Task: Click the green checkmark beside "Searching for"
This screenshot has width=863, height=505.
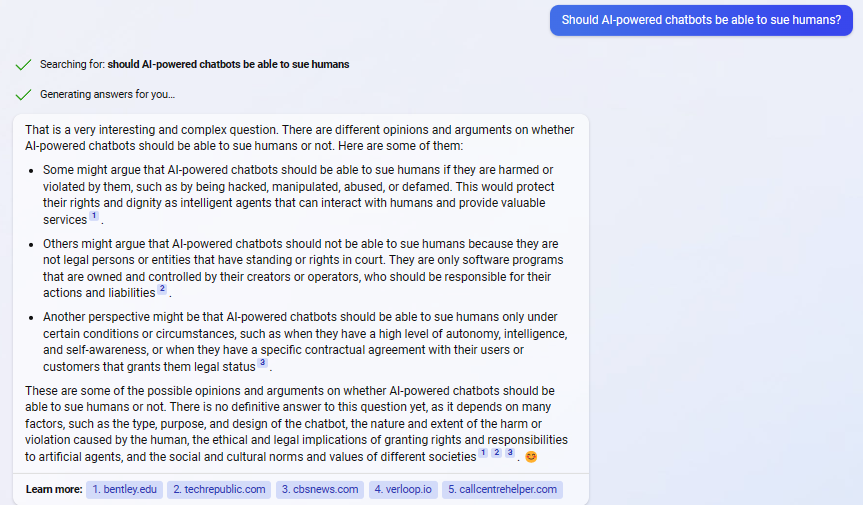Action: click(23, 65)
